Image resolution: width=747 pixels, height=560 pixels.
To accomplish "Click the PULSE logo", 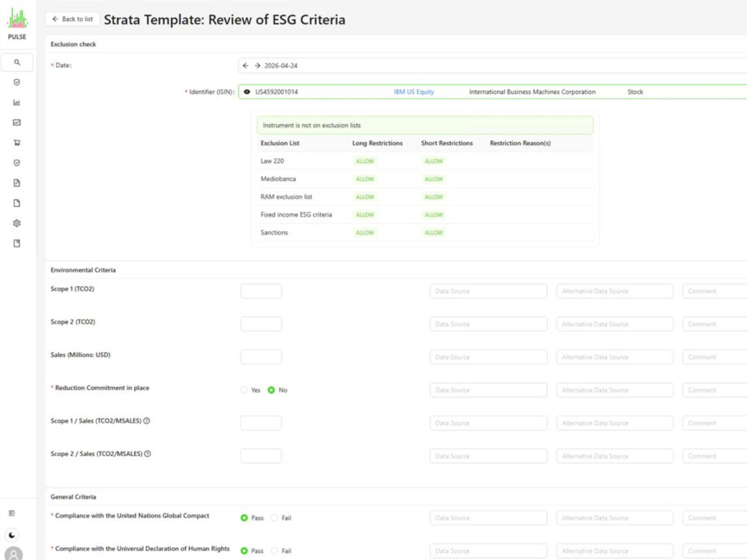I will (17, 25).
